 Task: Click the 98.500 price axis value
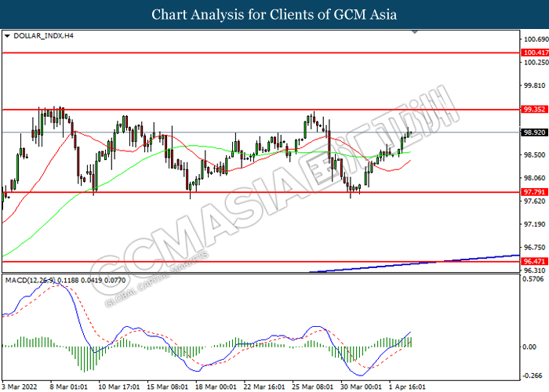pyautogui.click(x=534, y=154)
